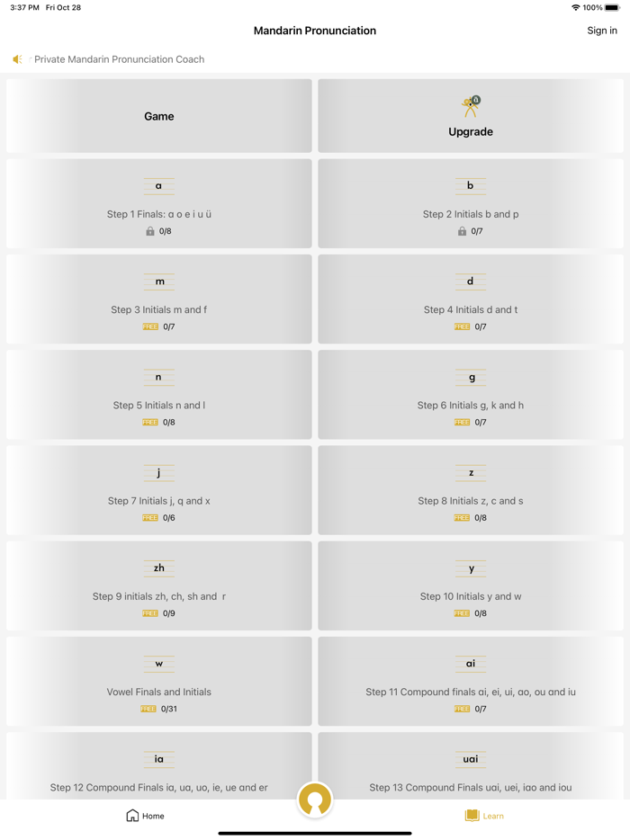The height and width of the screenshot is (840, 630).
Task: Open Vowel Finals and Initials lesson
Action: point(159,681)
